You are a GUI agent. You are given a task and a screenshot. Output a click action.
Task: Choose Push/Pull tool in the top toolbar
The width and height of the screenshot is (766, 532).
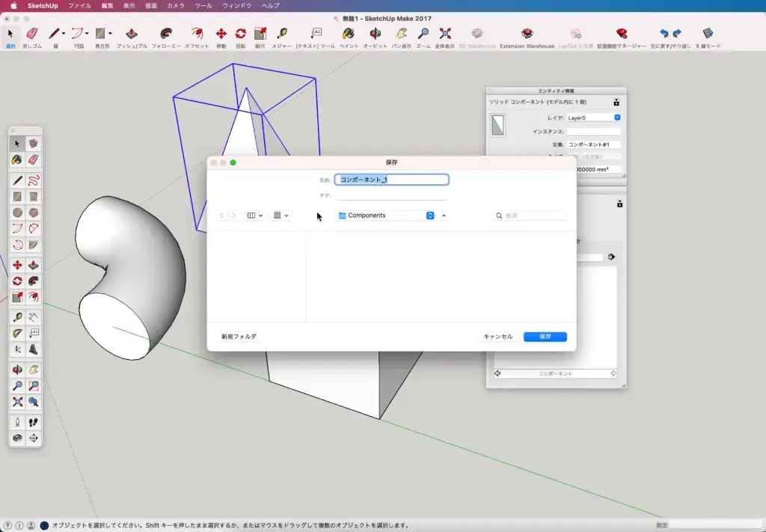tap(132, 33)
